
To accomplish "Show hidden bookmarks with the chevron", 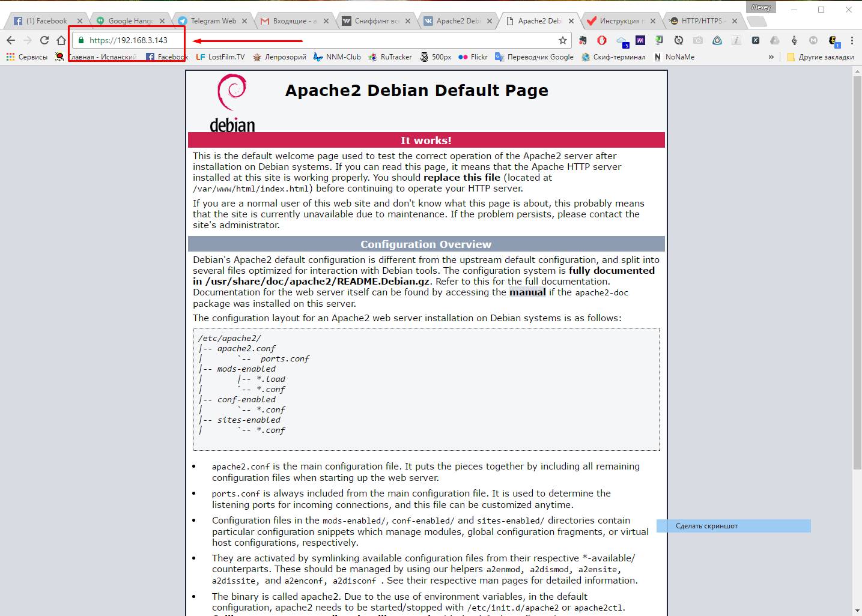I will pos(771,57).
